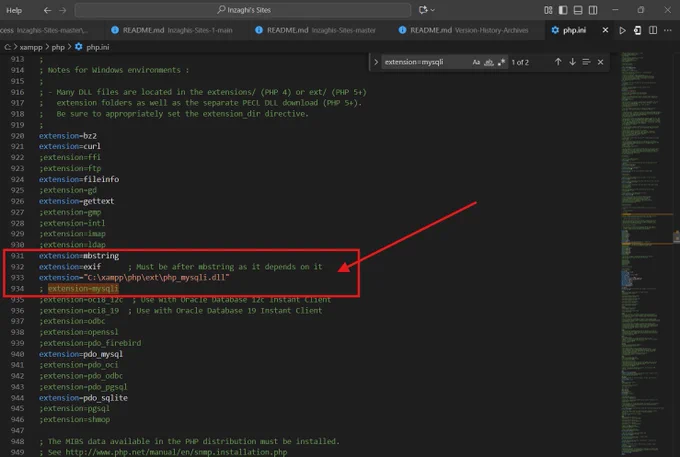Split the editor to the right
This screenshot has width=680, height=457.
653,30
